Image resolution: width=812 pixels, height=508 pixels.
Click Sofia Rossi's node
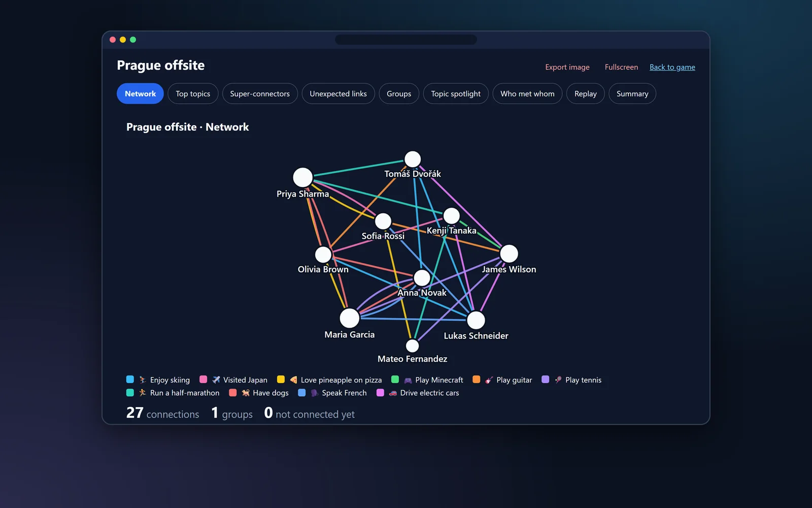[383, 221]
